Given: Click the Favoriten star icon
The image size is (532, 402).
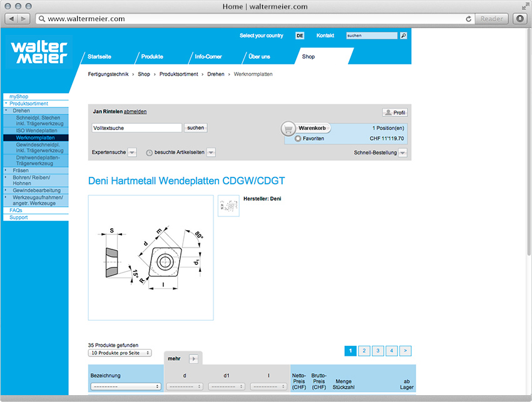Looking at the screenshot, I should coord(298,138).
